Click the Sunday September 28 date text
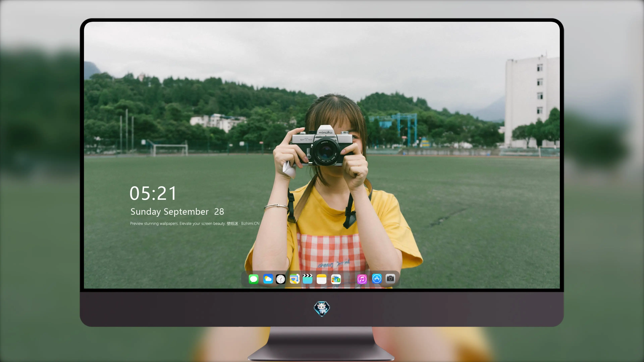Image resolution: width=644 pixels, height=362 pixels. coord(177,212)
